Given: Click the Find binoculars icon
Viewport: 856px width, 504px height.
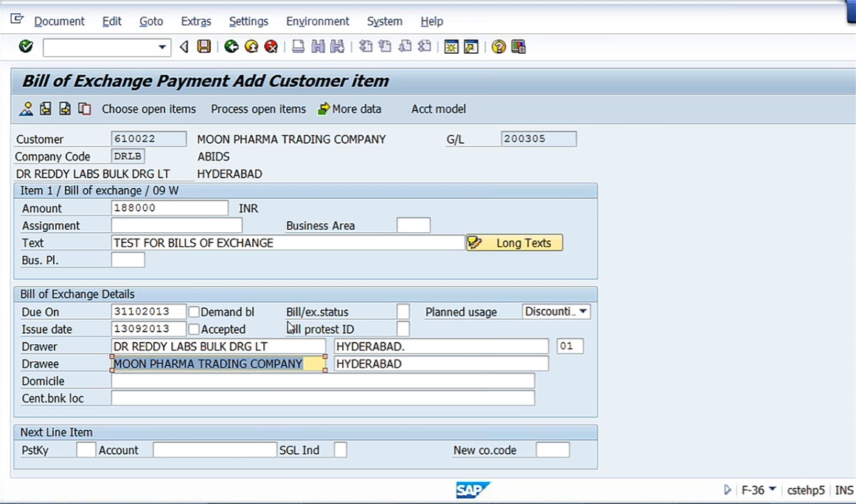Looking at the screenshot, I should pos(318,46).
